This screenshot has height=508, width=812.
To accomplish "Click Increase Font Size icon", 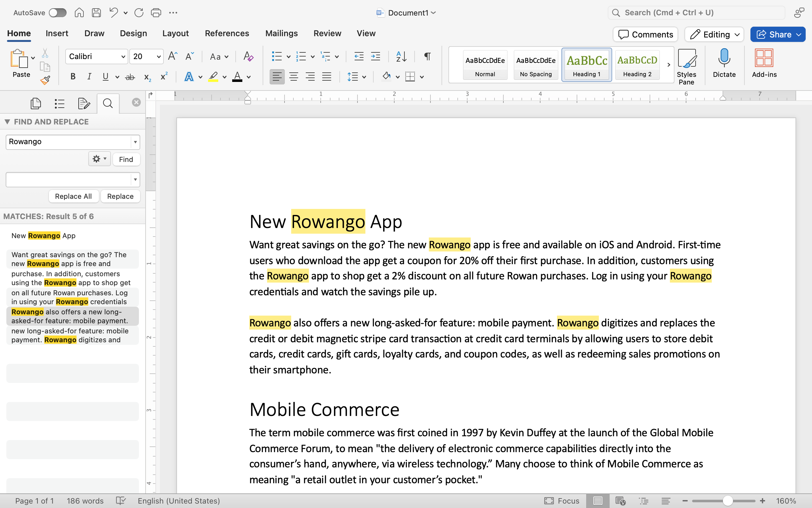I will 173,56.
